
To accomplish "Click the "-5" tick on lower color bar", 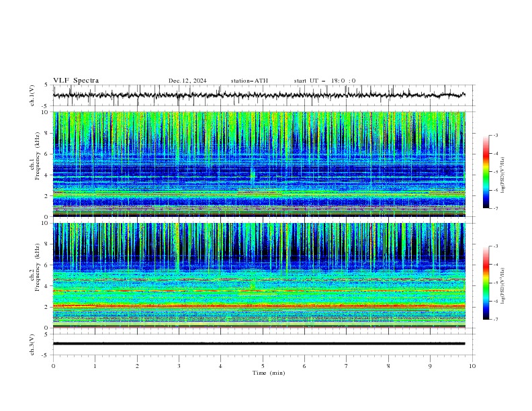I will click(495, 283).
